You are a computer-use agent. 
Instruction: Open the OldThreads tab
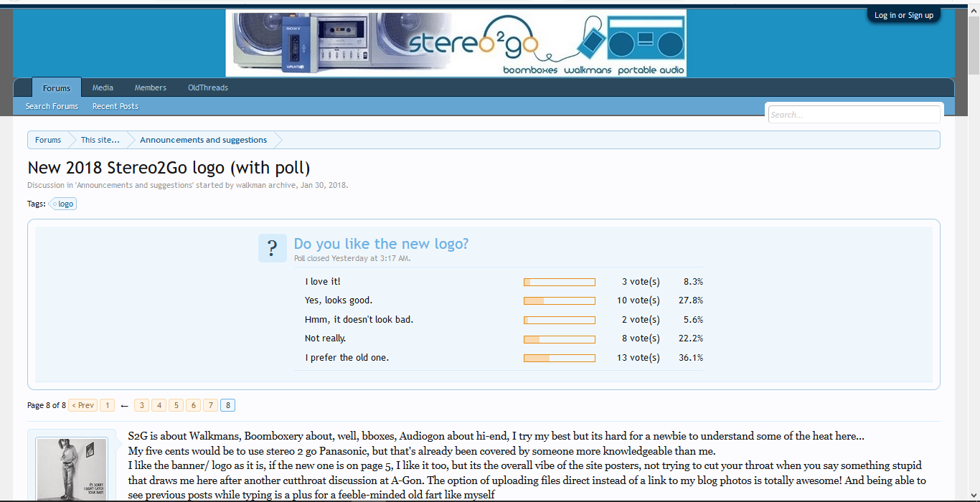click(x=208, y=87)
